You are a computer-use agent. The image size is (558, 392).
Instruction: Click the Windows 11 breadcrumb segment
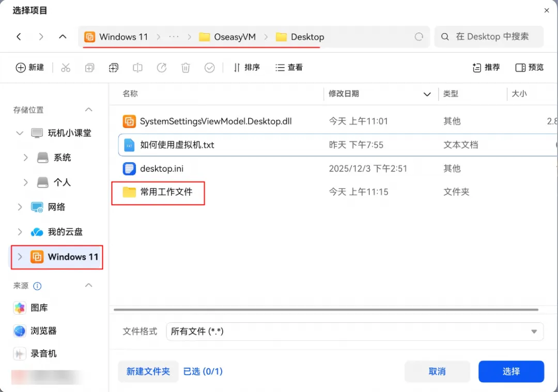[116, 37]
